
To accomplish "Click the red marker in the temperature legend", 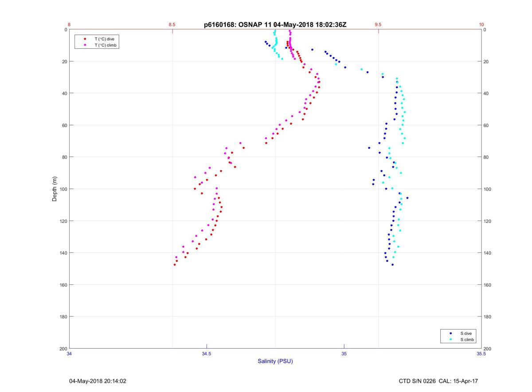I will [85, 39].
